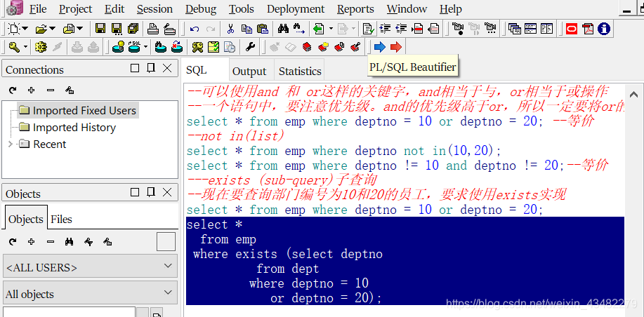The width and height of the screenshot is (644, 317).
Task: Open the PDF manual icon
Action: 588,29
